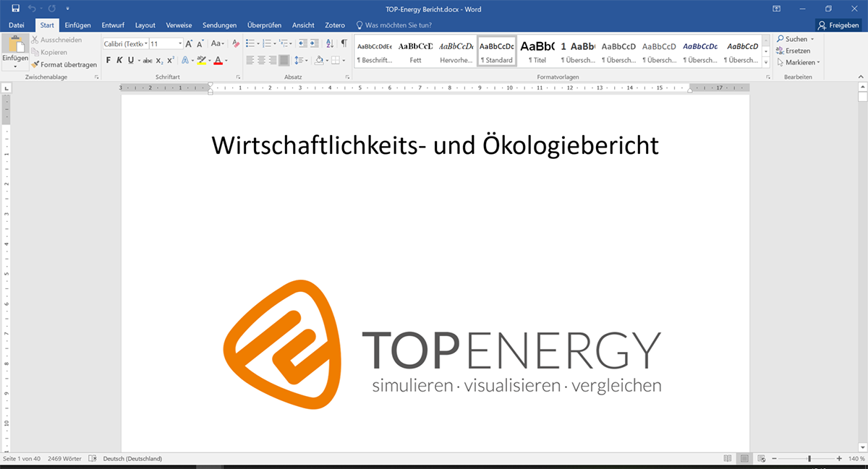Decrease paragraph indent
The image size is (868, 469).
pos(303,44)
